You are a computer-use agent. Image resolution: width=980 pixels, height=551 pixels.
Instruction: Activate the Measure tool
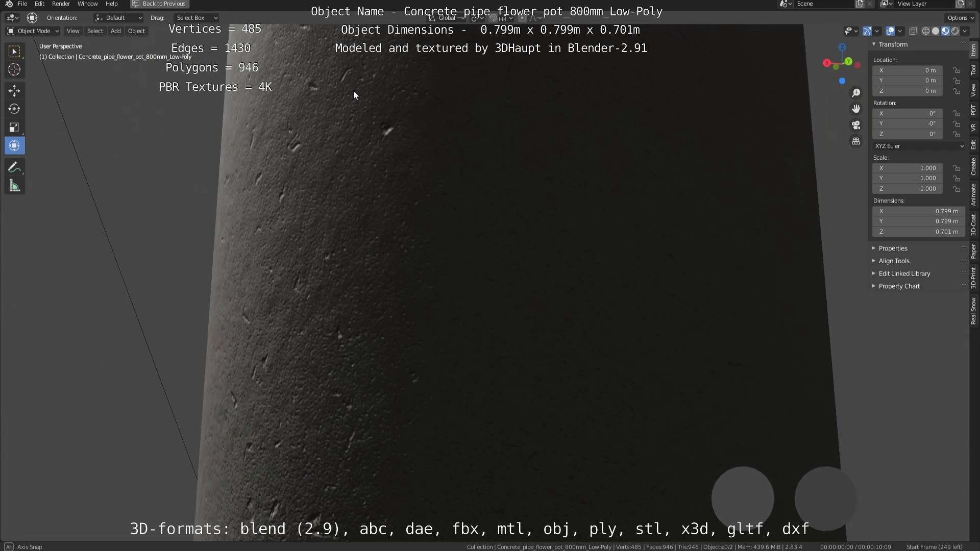coord(14,186)
